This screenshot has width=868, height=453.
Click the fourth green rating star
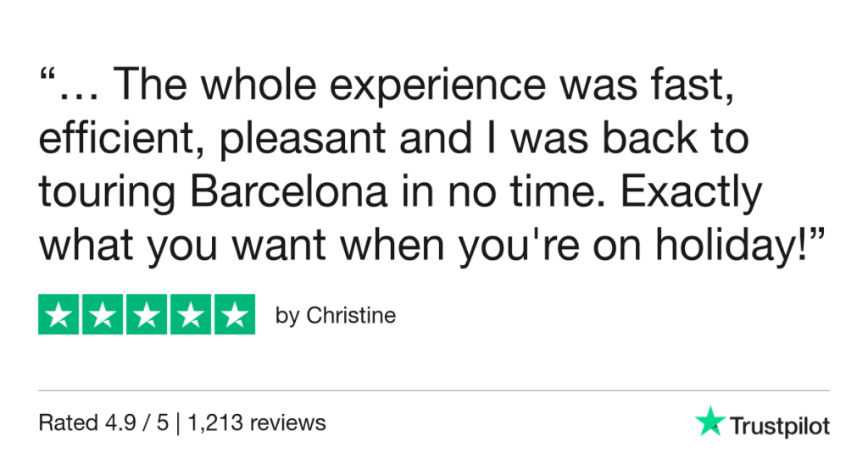click(190, 315)
